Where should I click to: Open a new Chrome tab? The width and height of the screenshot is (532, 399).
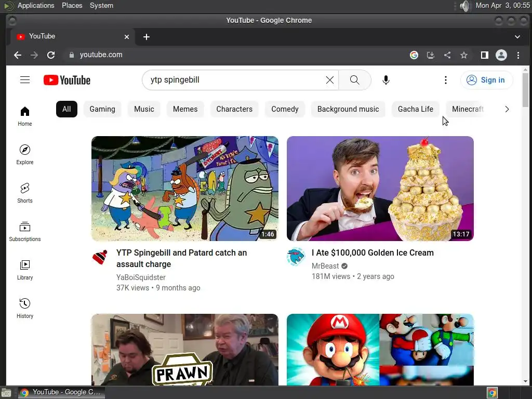146,37
